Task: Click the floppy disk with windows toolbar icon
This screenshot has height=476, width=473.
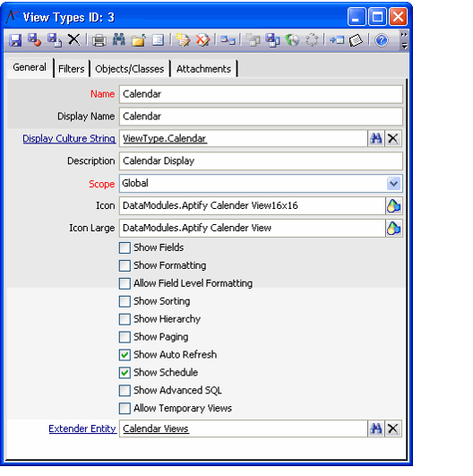Action: [x=272, y=40]
